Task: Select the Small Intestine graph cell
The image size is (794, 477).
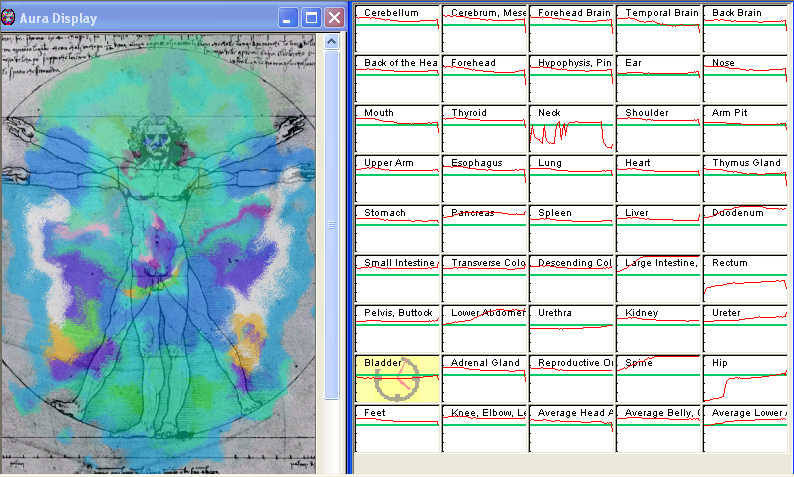Action: pyautogui.click(x=398, y=279)
